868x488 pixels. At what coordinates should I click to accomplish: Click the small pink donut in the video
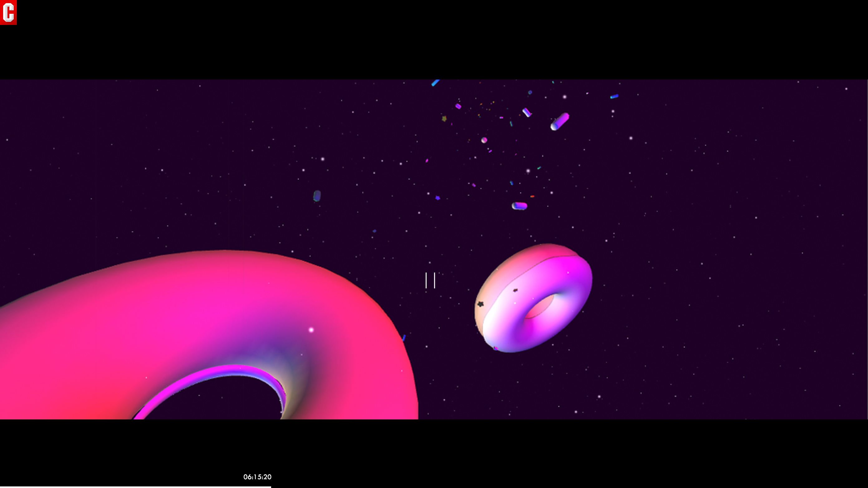click(534, 298)
